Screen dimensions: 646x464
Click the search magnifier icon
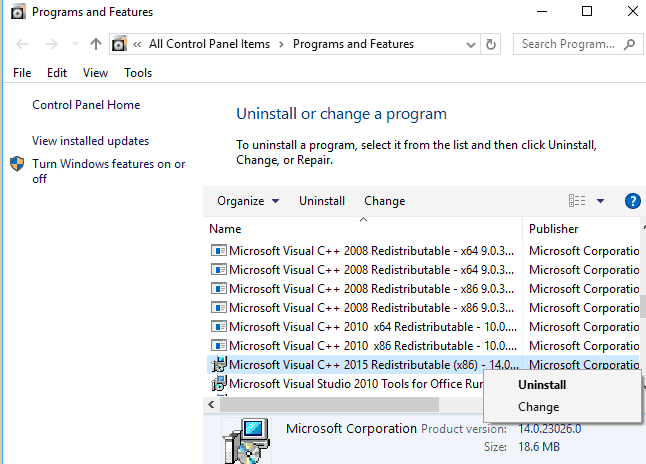pyautogui.click(x=629, y=44)
